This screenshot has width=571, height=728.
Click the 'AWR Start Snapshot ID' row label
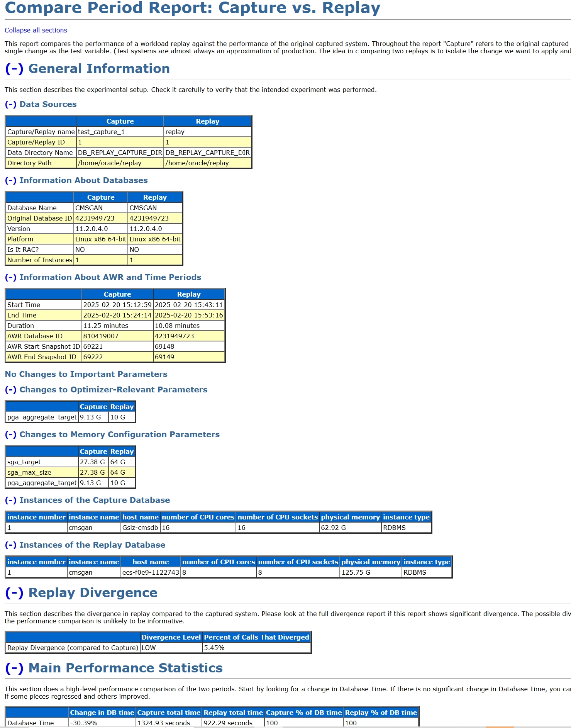pos(44,346)
